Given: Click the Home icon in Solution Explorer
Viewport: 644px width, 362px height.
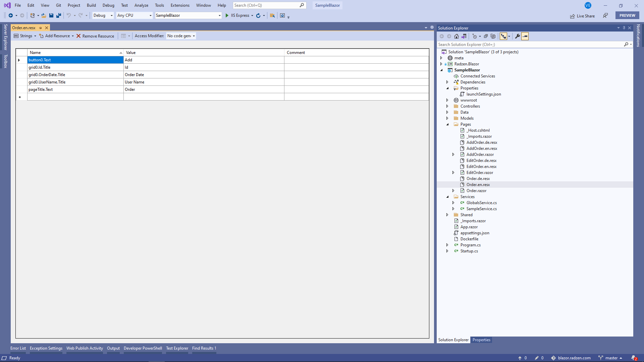Looking at the screenshot, I should (x=456, y=36).
